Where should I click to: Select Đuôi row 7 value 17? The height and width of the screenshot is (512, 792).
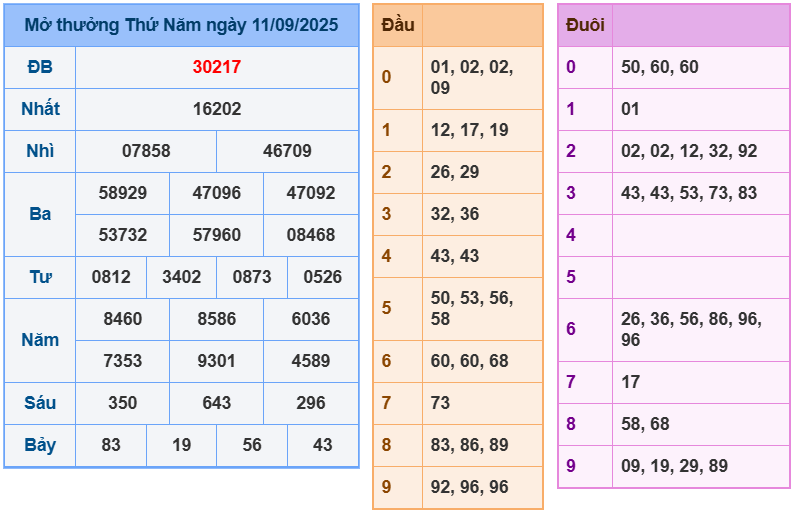[630, 382]
